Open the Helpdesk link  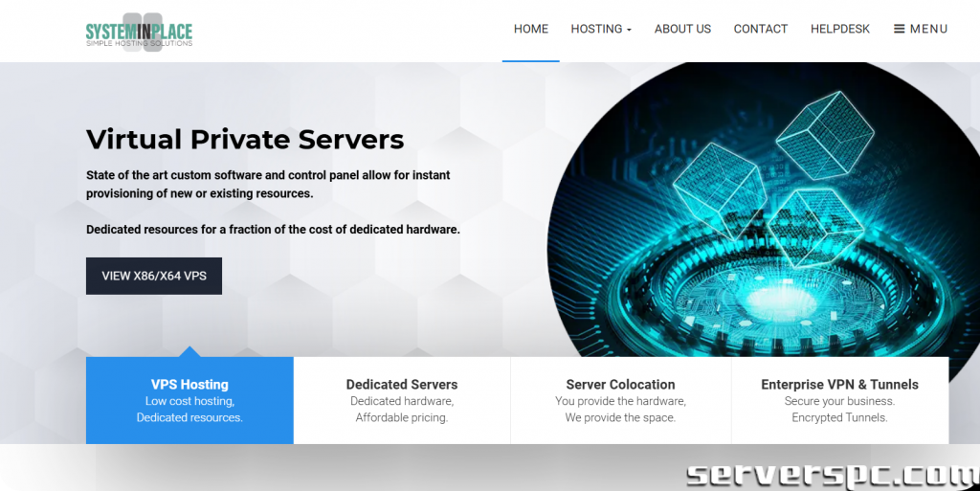point(839,29)
